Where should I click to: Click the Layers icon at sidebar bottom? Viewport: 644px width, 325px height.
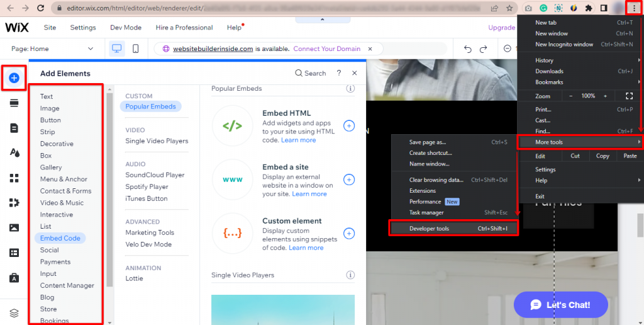(14, 313)
